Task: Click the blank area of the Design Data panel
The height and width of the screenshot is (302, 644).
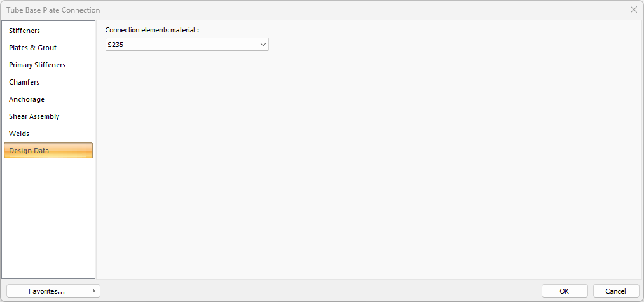Action: pyautogui.click(x=369, y=165)
